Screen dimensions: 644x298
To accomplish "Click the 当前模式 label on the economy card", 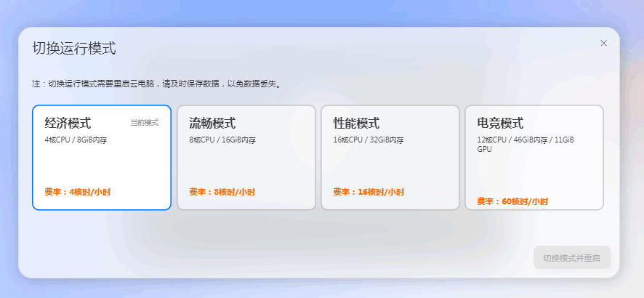I will pos(144,123).
